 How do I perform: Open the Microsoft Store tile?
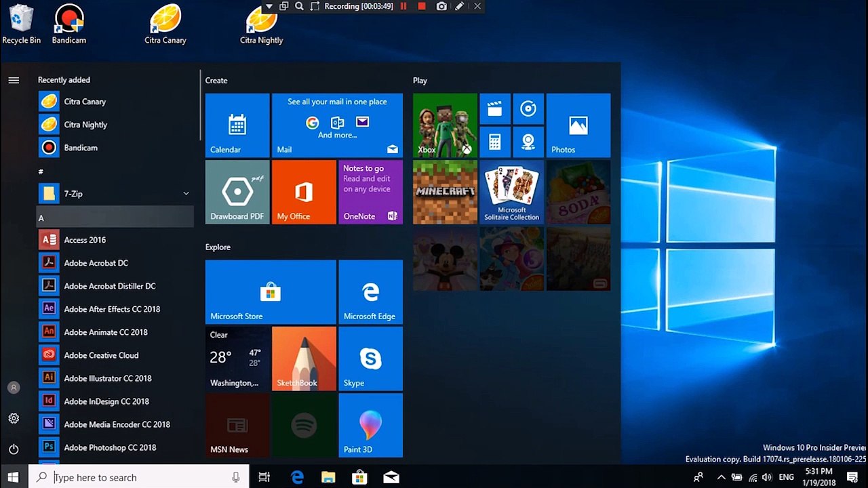(271, 292)
